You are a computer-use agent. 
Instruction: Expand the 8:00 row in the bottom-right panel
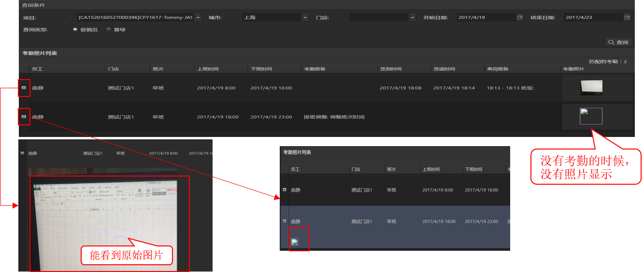[285, 190]
